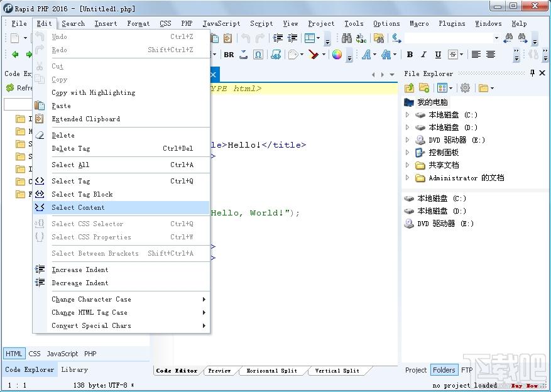Viewport: 551px width, 392px height.
Task: Switch to the FTP tab
Action: pyautogui.click(x=467, y=370)
